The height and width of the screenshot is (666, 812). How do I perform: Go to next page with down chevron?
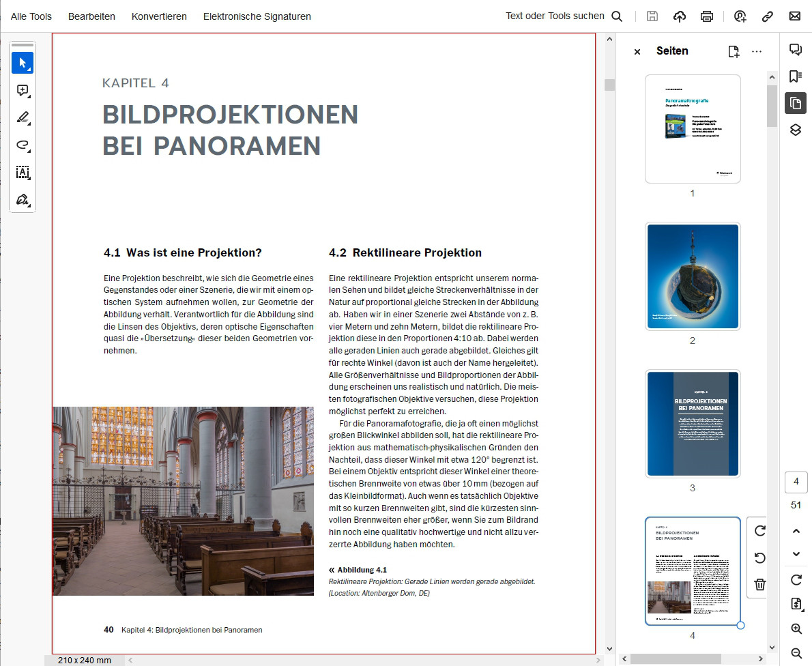click(x=796, y=553)
